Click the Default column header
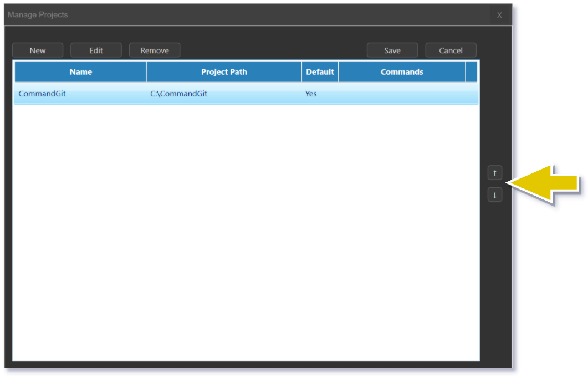The width and height of the screenshot is (588, 379). [x=320, y=72]
